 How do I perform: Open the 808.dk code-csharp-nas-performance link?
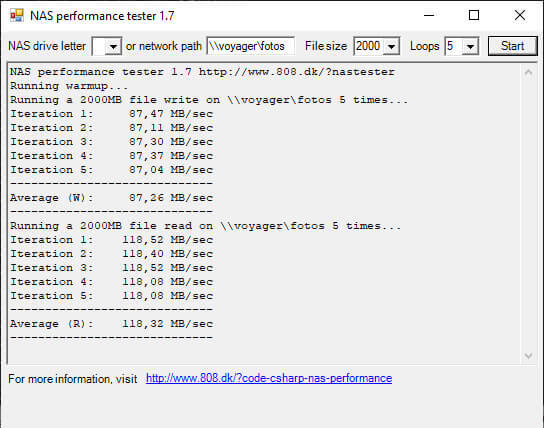(x=269, y=378)
